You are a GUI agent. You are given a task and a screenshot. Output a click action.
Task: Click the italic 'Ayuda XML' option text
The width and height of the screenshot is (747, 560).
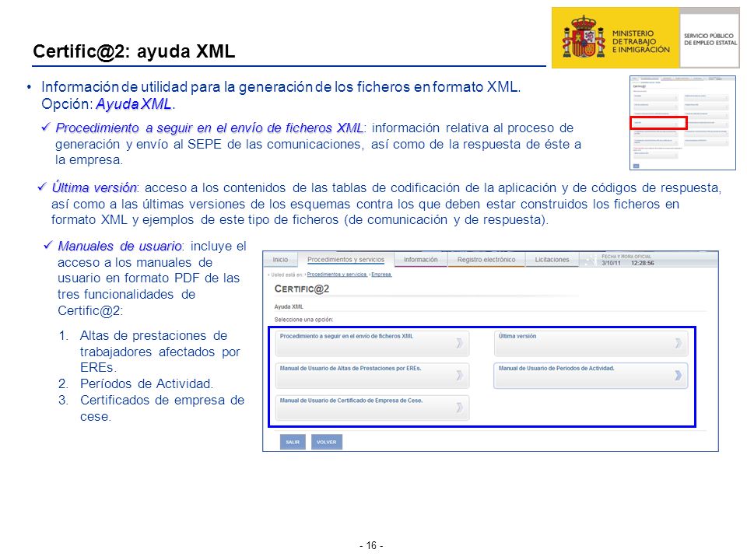[x=133, y=104]
